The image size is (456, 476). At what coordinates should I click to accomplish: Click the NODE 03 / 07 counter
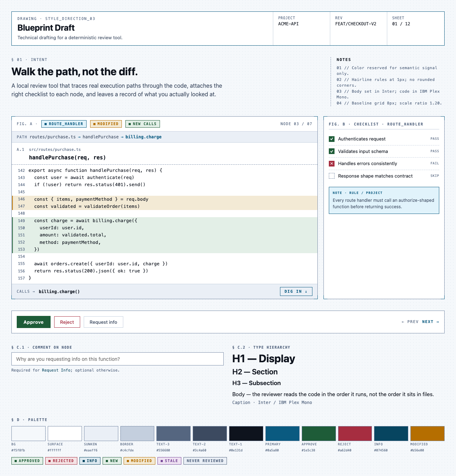[x=296, y=124]
